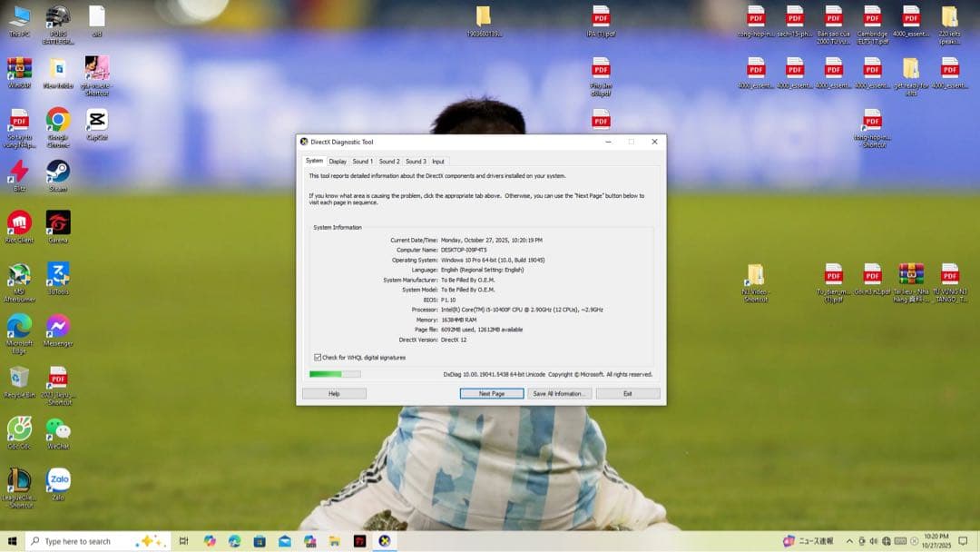Open the Garena desktop icon
Image resolution: width=980 pixels, height=552 pixels.
point(58,222)
